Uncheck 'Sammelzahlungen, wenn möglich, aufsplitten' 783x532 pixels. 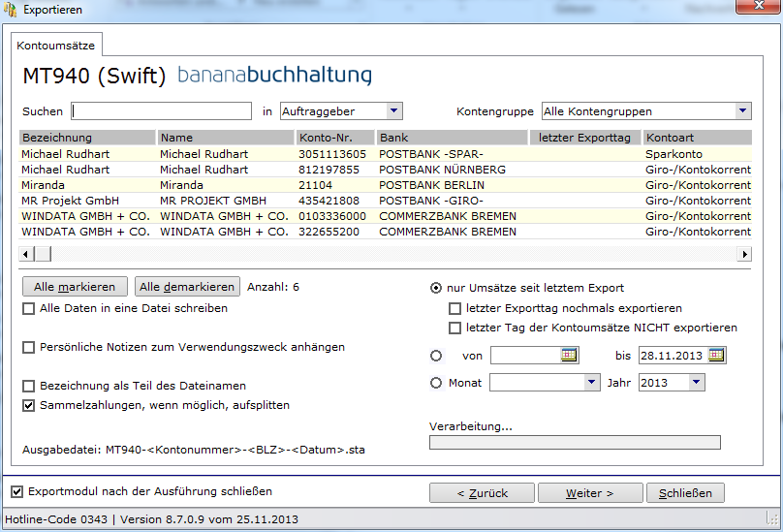coord(28,405)
